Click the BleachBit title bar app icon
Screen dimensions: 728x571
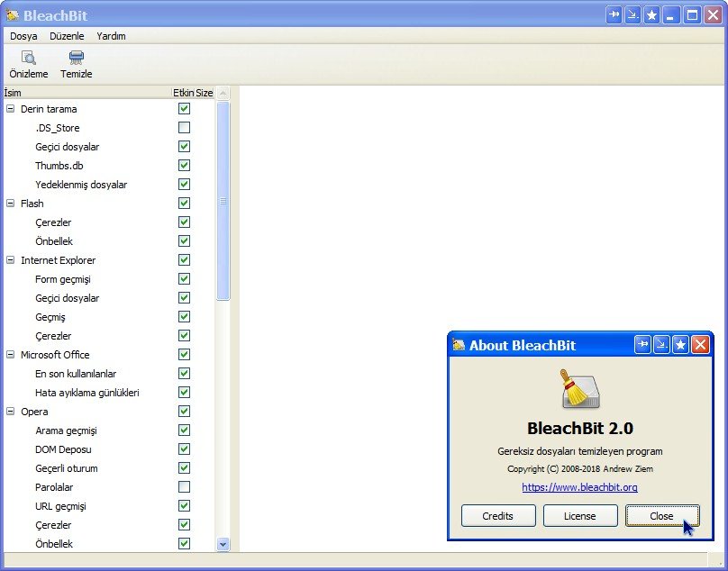(x=13, y=15)
